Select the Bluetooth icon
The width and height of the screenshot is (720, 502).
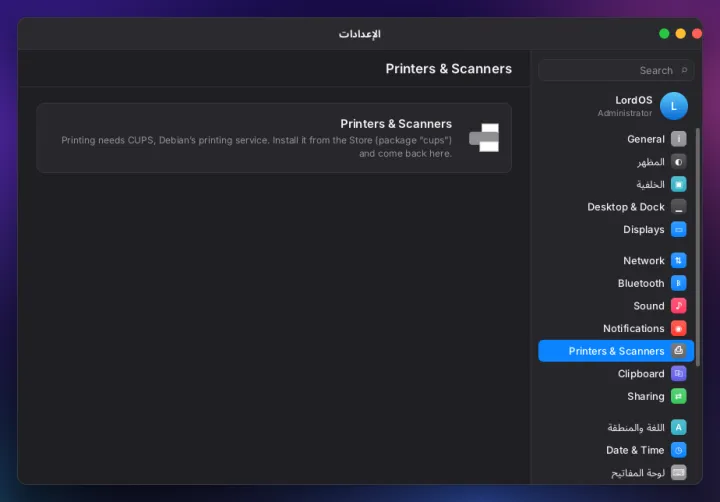point(678,283)
